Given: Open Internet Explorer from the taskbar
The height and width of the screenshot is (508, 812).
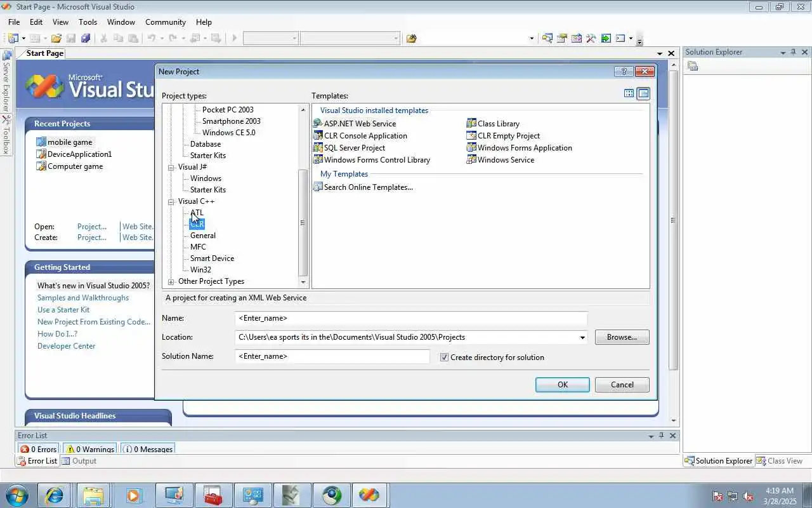Looking at the screenshot, I should pos(54,495).
